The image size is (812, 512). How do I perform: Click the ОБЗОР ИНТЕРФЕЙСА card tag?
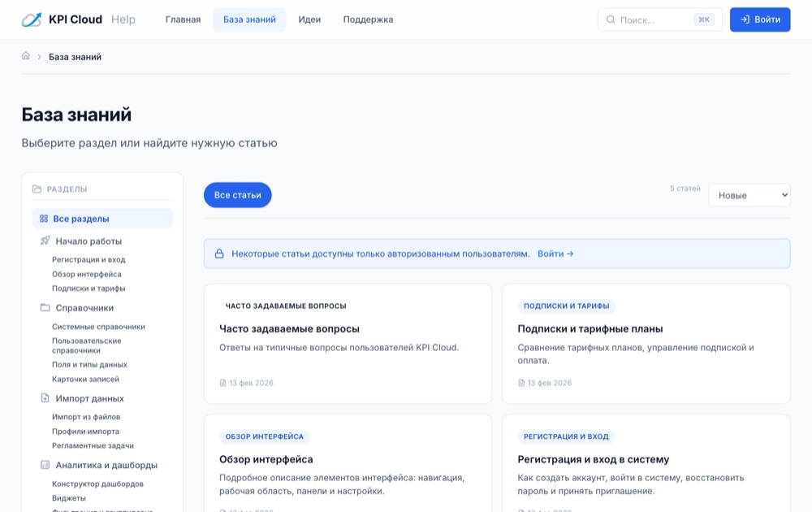(x=265, y=436)
